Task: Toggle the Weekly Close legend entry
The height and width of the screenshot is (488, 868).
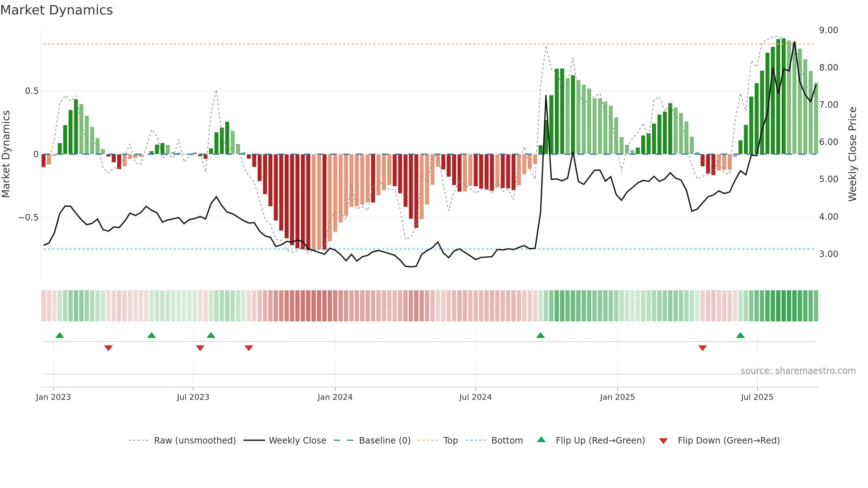Action: click(285, 440)
